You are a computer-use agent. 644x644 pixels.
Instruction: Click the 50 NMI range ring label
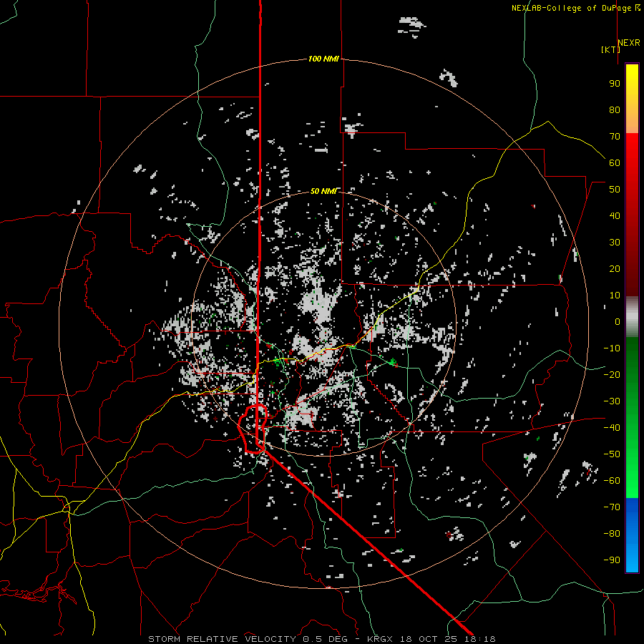[x=323, y=191]
